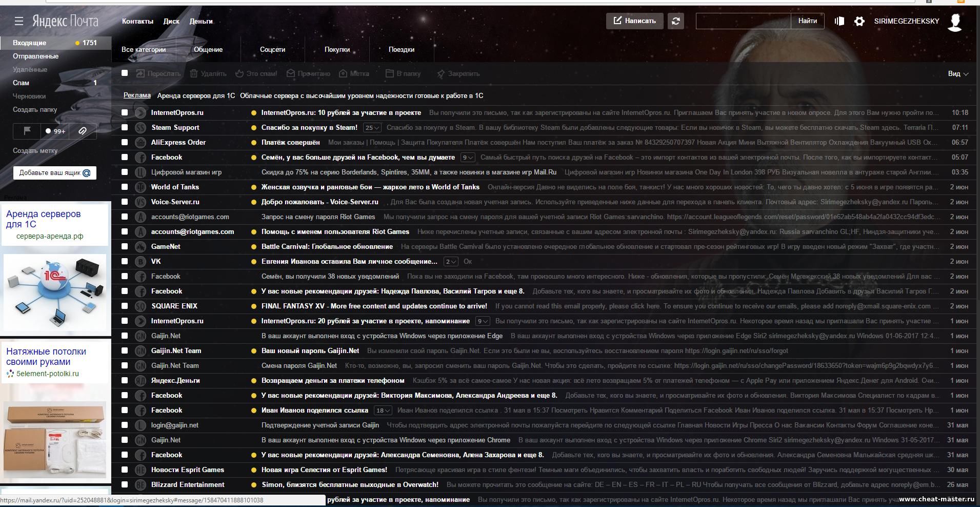Expand Иван Иванов thread of 18 messages
This screenshot has width=980, height=507.
click(x=383, y=410)
